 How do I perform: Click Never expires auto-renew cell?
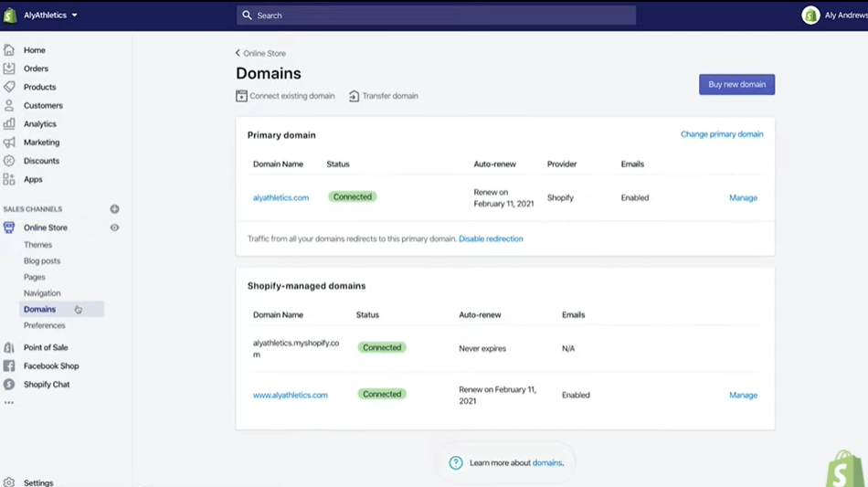click(482, 349)
